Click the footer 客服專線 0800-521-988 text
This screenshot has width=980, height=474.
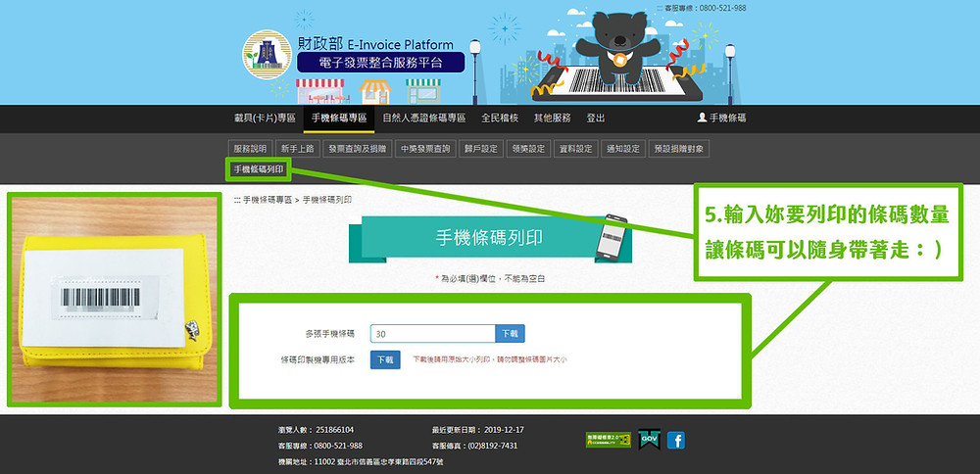tap(320, 446)
